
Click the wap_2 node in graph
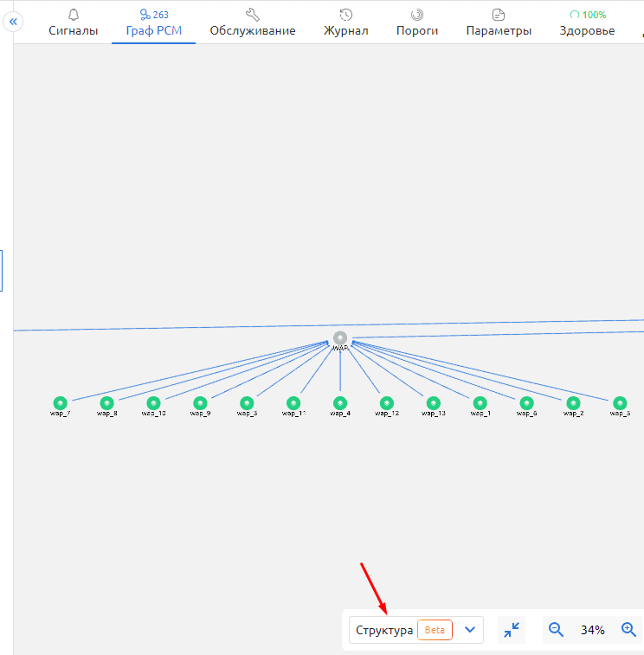tap(573, 403)
